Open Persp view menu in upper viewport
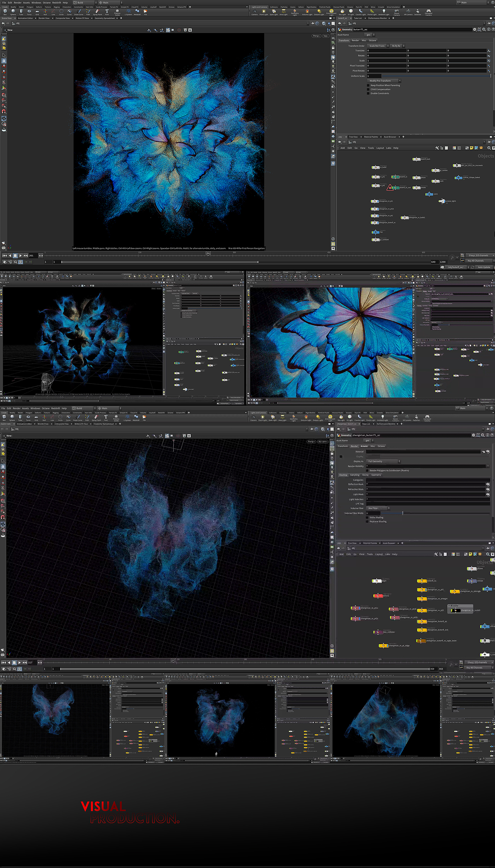495x868 pixels. point(317,36)
